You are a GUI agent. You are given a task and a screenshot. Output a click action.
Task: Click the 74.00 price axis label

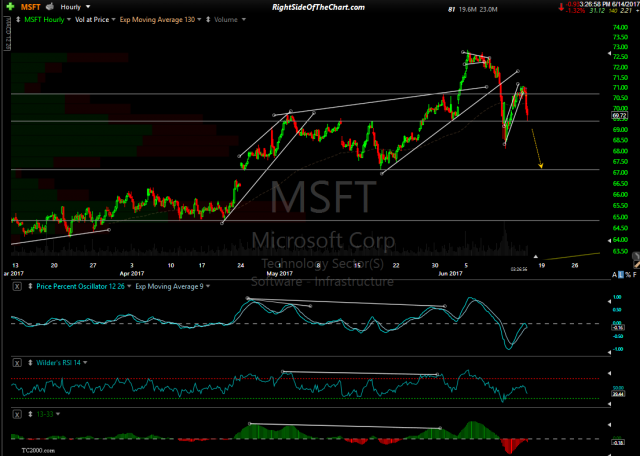point(620,28)
